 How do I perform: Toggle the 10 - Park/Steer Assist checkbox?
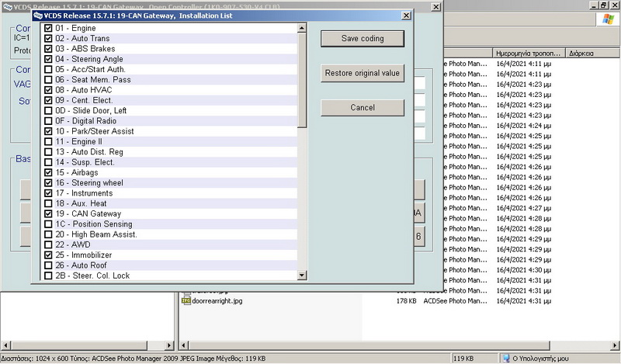tap(48, 131)
